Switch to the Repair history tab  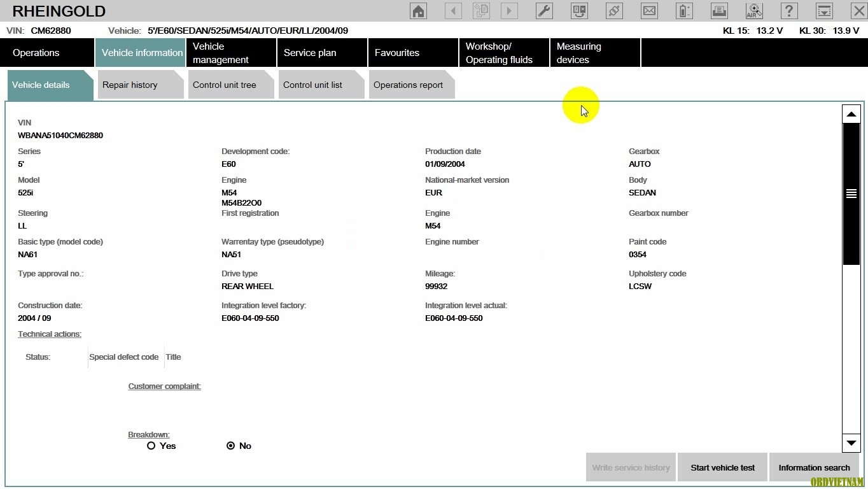(140, 85)
